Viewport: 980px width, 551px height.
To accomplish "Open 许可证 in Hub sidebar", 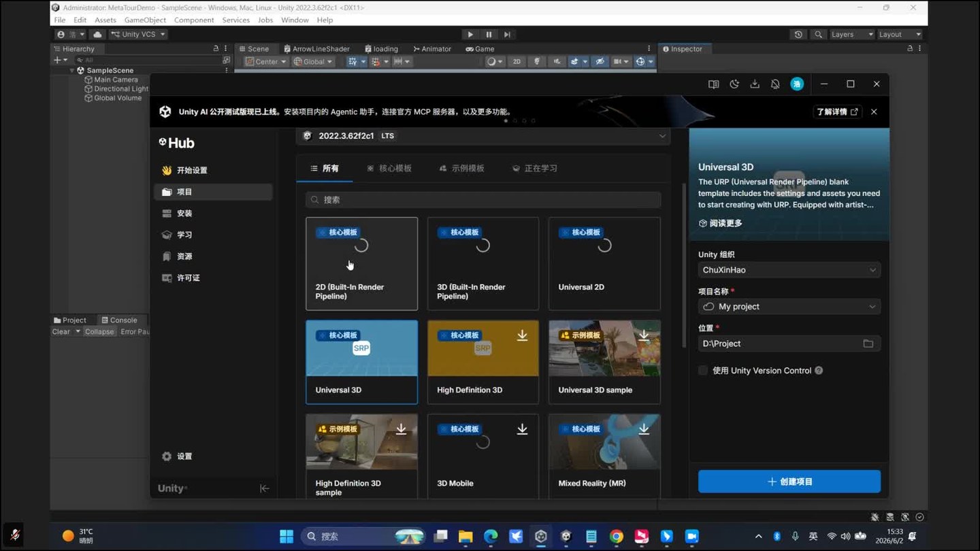I will (213, 278).
